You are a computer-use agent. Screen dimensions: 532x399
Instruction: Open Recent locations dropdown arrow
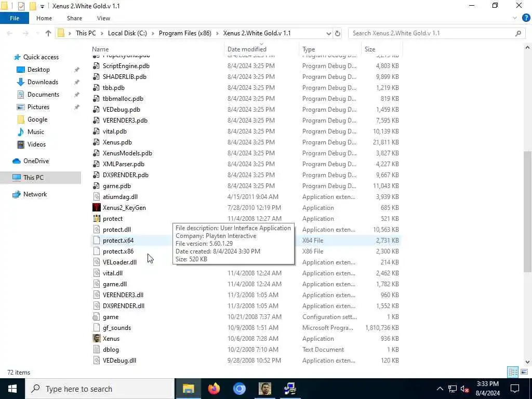click(37, 33)
